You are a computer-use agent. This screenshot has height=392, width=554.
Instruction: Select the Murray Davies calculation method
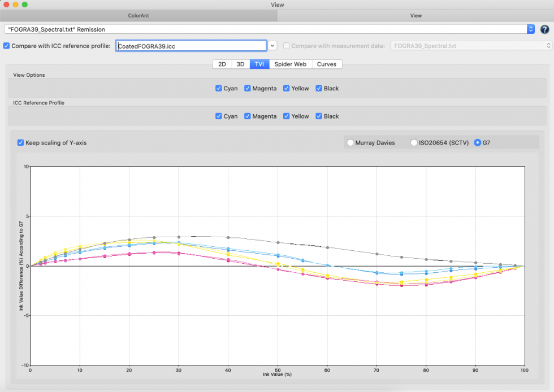(x=350, y=142)
